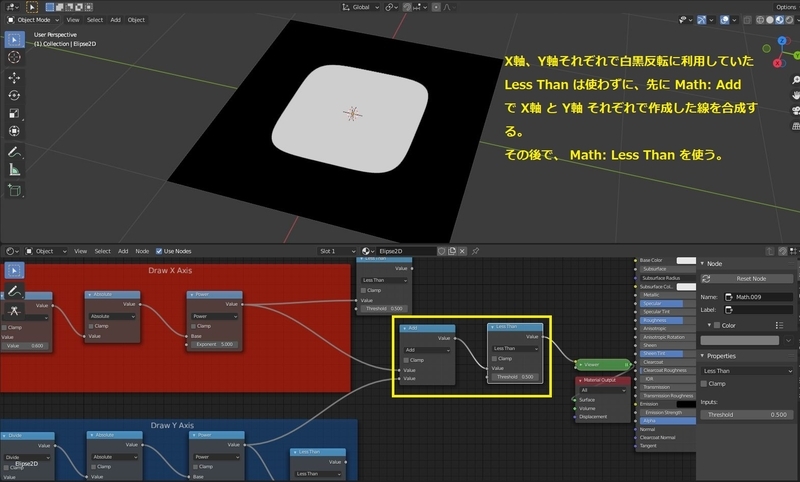Image resolution: width=800 pixels, height=482 pixels.
Task: Toggle proportional editing in the header
Action: pos(436,7)
